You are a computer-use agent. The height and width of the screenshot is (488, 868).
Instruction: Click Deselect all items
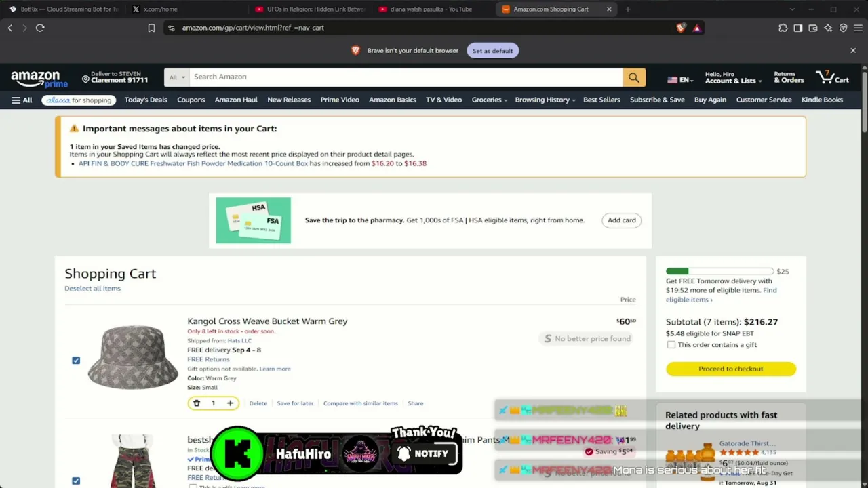[x=92, y=289]
